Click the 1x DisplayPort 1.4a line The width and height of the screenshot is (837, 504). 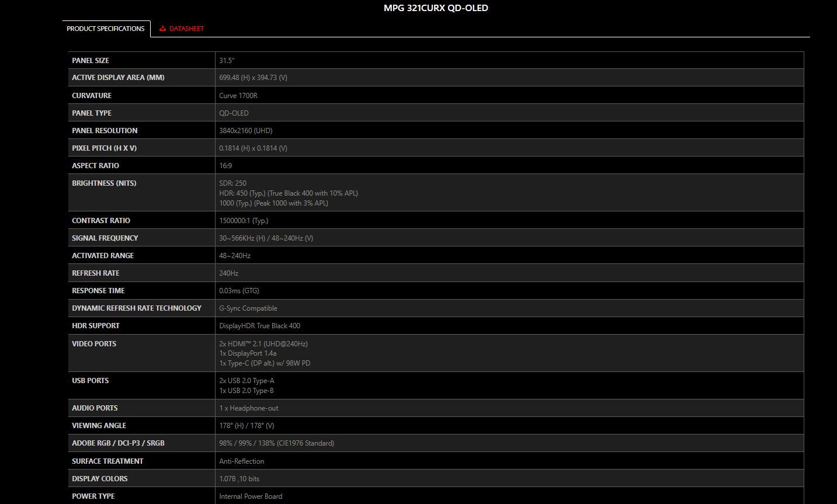248,353
